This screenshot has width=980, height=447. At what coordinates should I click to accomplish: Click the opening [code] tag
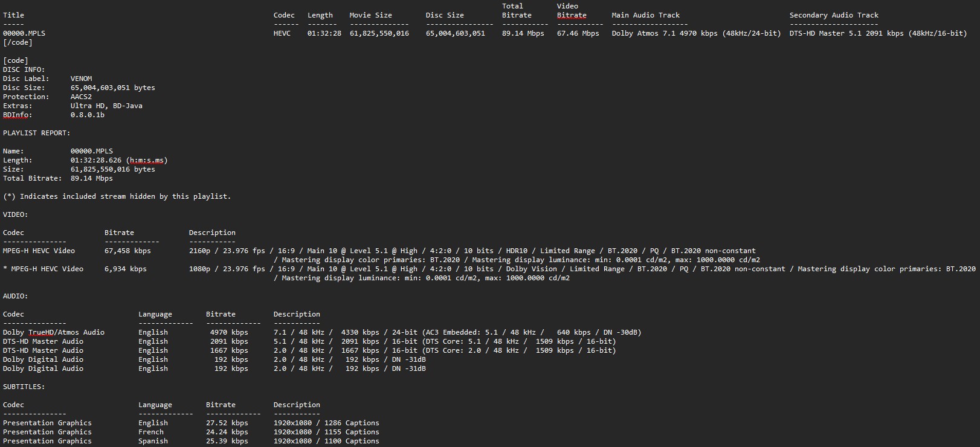[x=16, y=60]
